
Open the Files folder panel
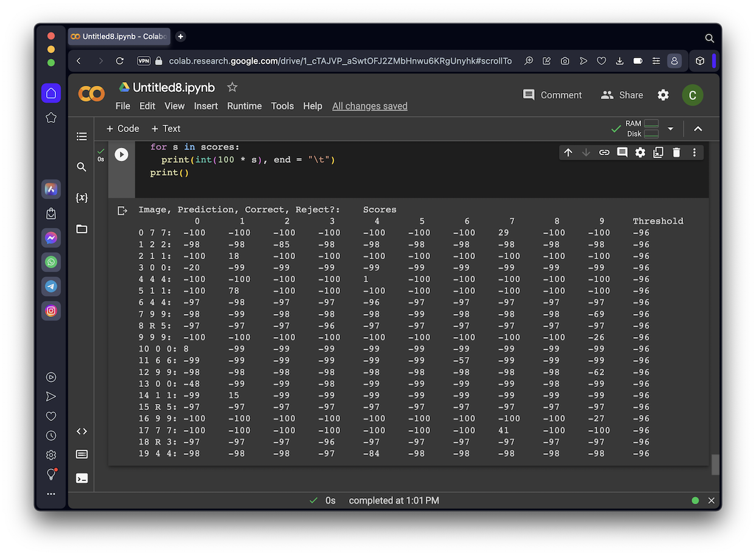pyautogui.click(x=81, y=229)
